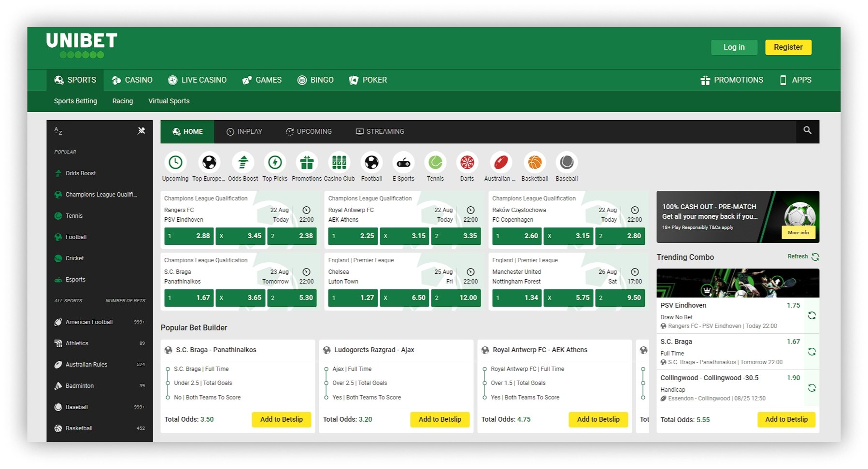Refresh the PSV Eindhoven selection in Trending Combo
The width and height of the screenshot is (868, 469).
pyautogui.click(x=812, y=315)
